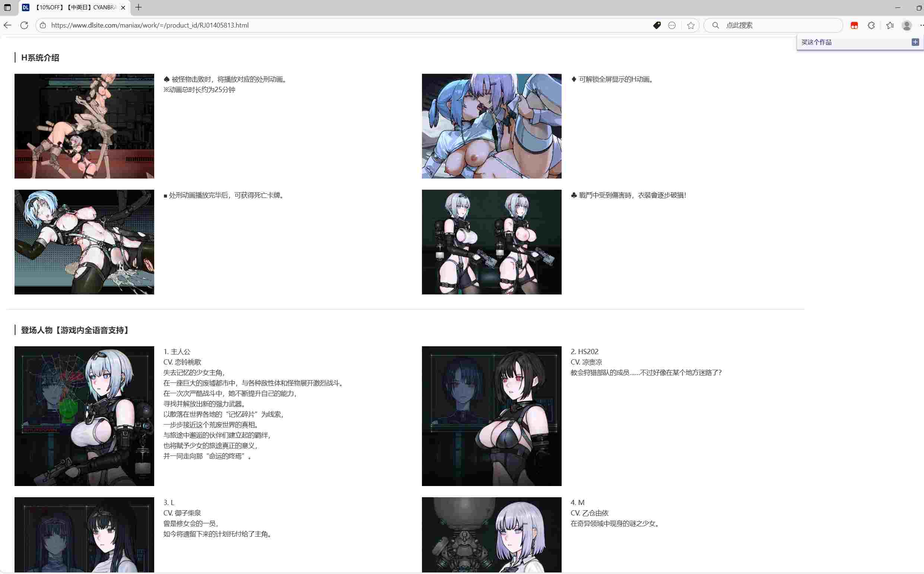Open the Extensions puzzle piece menu

pyautogui.click(x=871, y=25)
